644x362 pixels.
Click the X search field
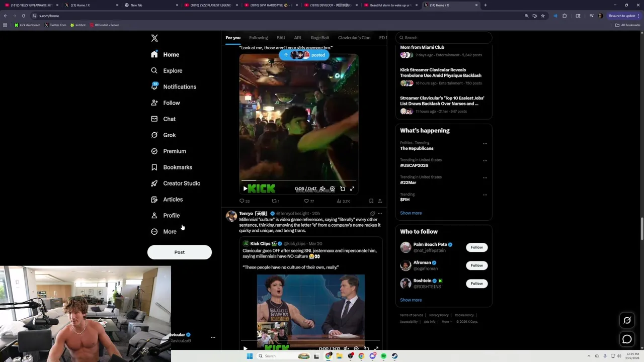pyautogui.click(x=444, y=38)
